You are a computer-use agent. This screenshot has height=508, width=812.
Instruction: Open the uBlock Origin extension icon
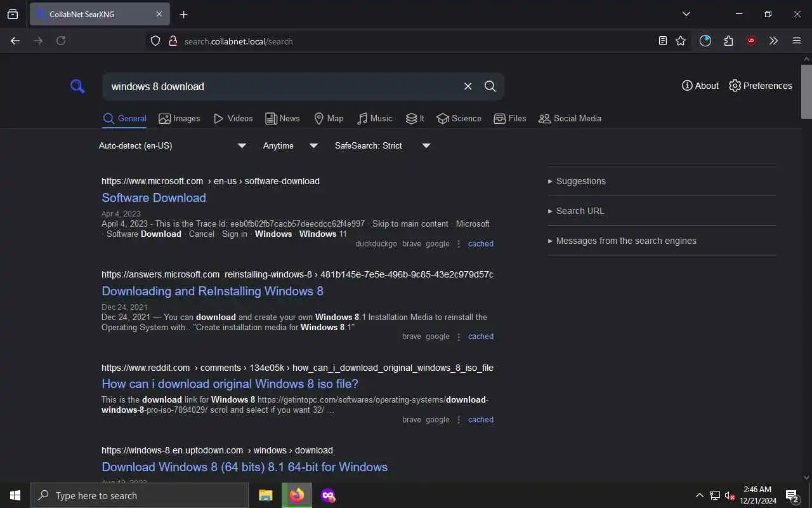pyautogui.click(x=751, y=41)
